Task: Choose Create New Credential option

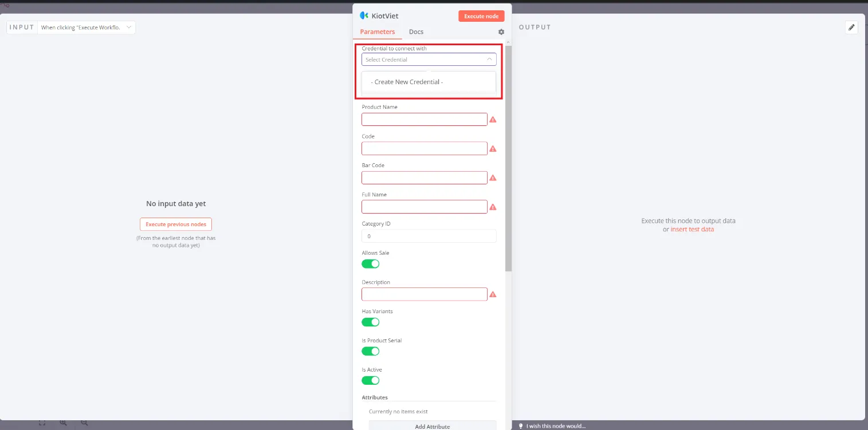Action: 407,82
